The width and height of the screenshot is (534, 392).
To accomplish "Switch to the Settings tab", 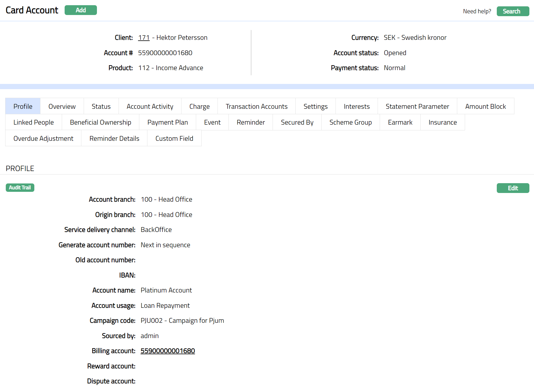I will tap(315, 106).
